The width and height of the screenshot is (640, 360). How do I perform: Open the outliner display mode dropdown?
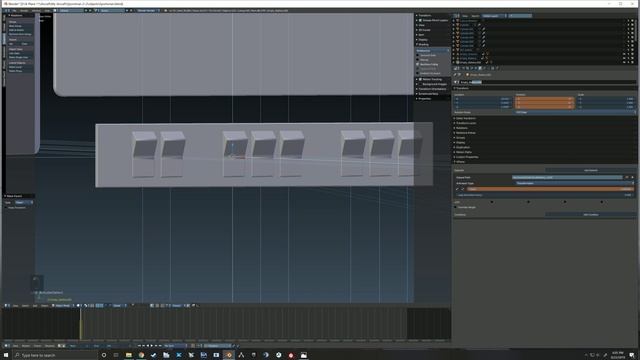tap(493, 16)
